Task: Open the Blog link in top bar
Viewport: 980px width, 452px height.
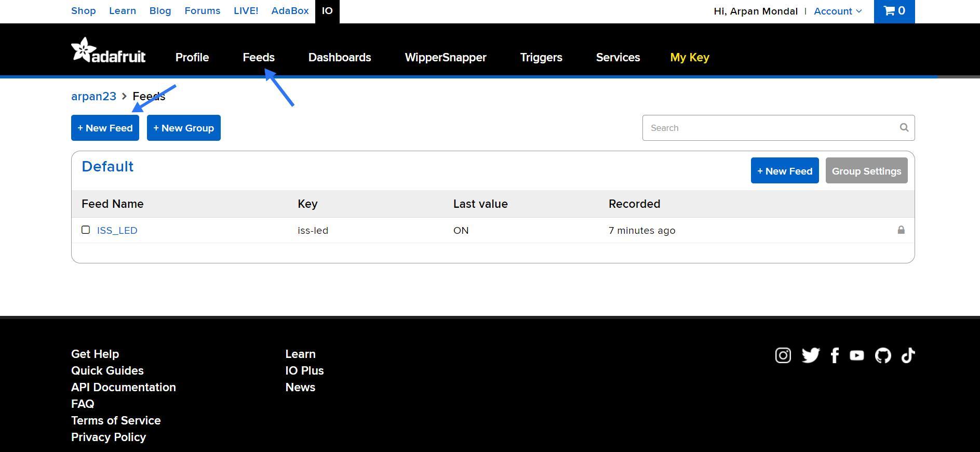Action: (160, 11)
